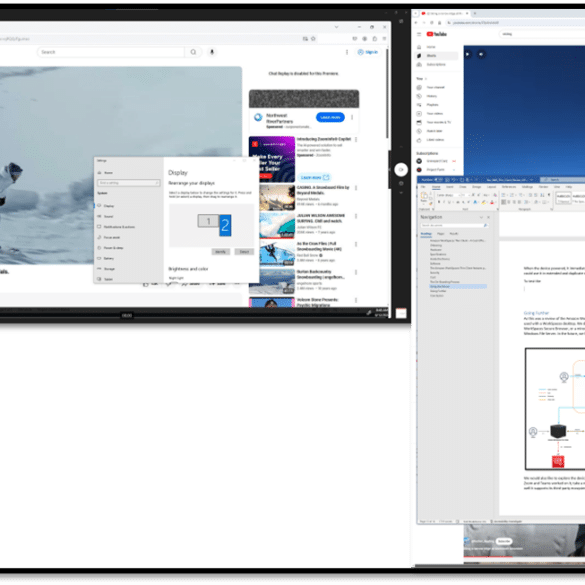
Task: Switch to the Mailings tab in Word
Action: (527, 187)
